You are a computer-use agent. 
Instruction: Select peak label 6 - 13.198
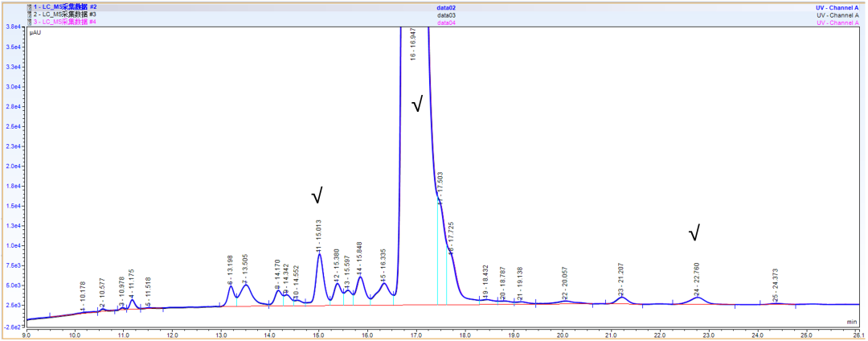pyautogui.click(x=231, y=270)
